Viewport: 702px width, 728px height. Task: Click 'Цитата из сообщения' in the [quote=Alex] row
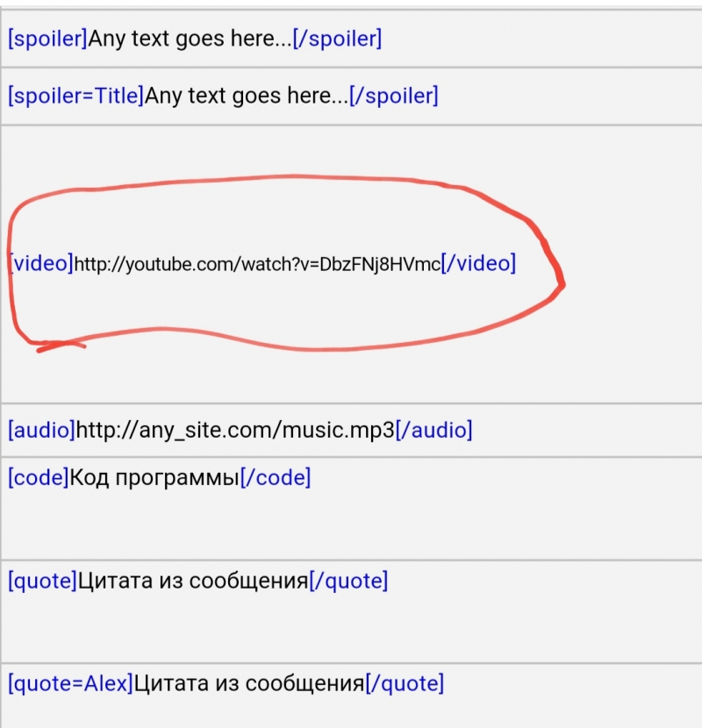[x=248, y=683]
